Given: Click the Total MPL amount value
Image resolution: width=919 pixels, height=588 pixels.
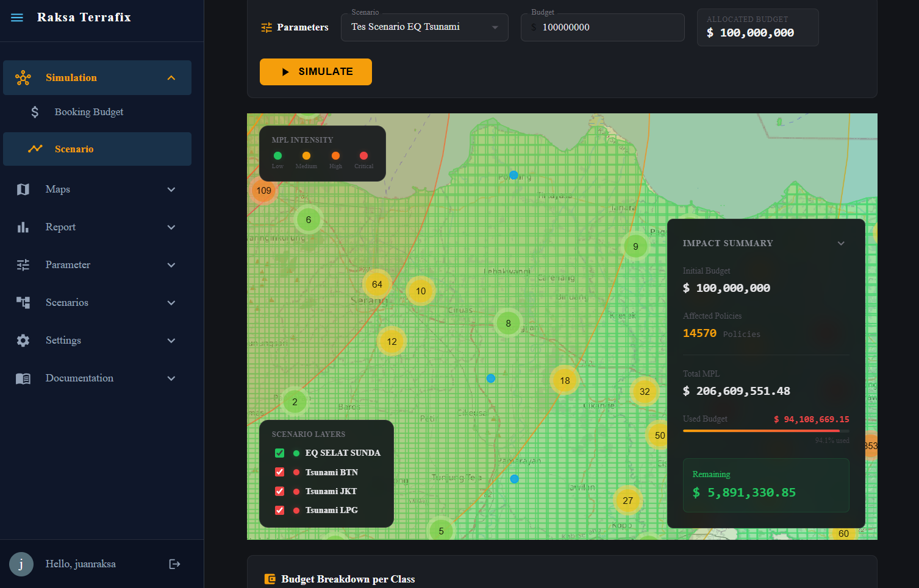Looking at the screenshot, I should pos(737,391).
